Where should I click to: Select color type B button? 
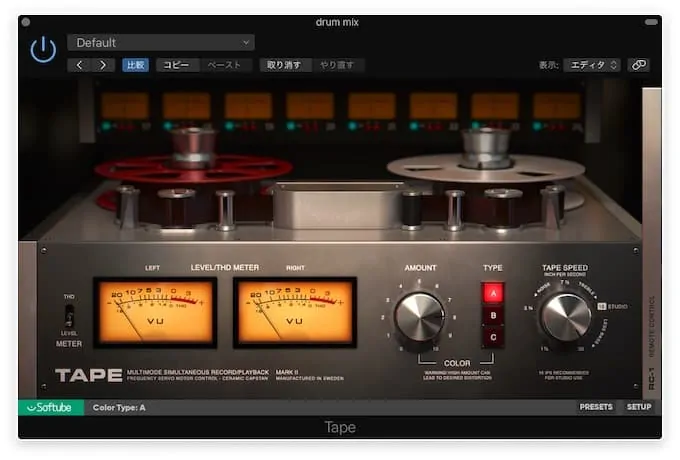pyautogui.click(x=493, y=315)
